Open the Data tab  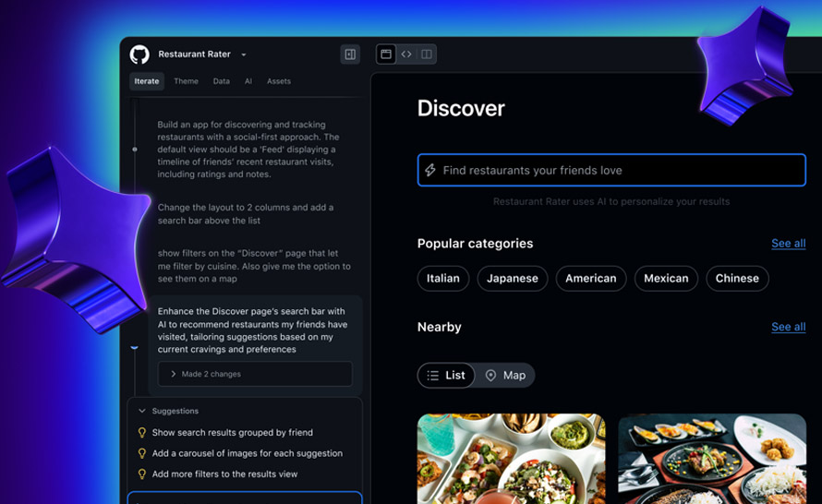pos(222,81)
